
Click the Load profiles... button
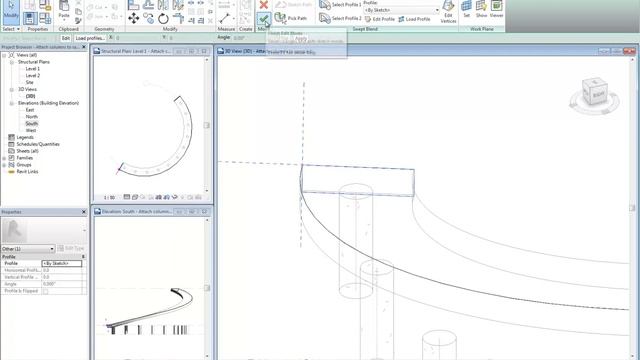[90, 38]
